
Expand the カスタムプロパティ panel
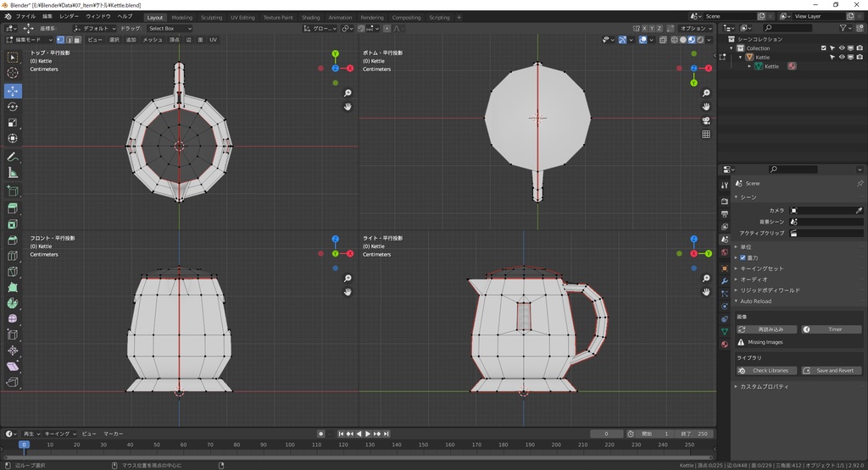[x=763, y=386]
